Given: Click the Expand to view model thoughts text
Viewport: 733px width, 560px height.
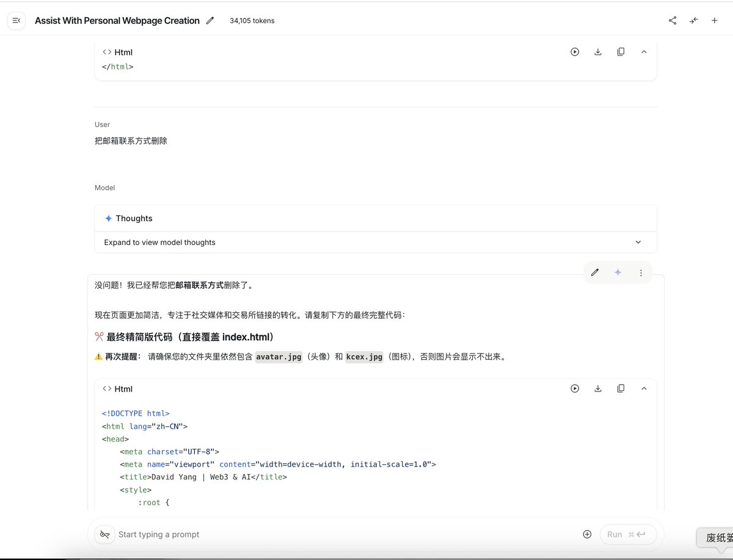Looking at the screenshot, I should tap(160, 242).
